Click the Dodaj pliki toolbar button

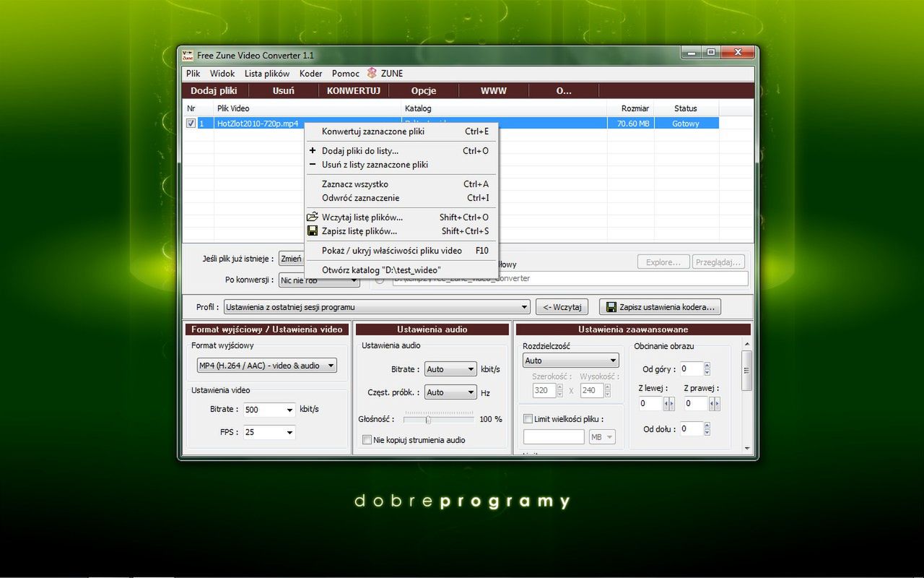point(214,91)
